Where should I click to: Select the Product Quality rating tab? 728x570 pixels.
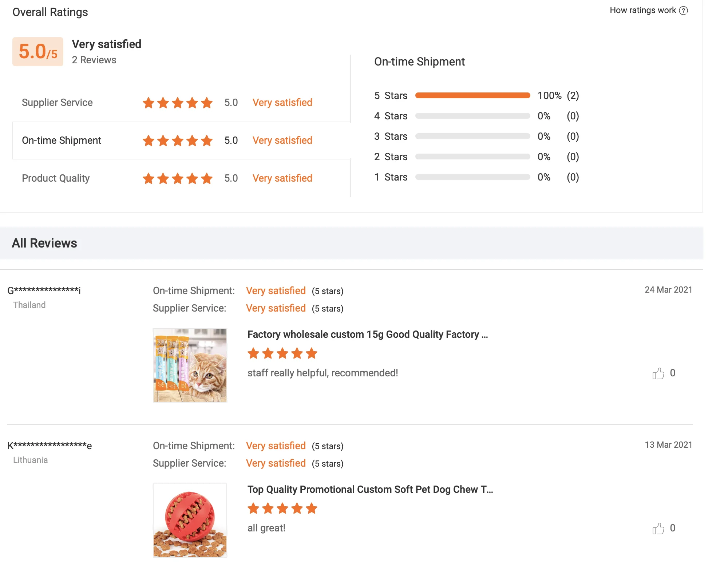tap(56, 178)
